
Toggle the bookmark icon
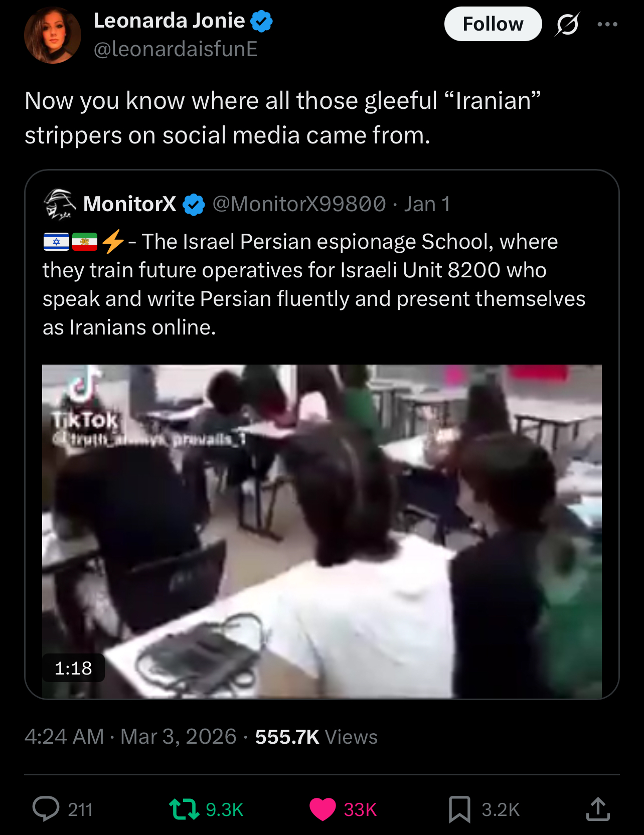click(459, 809)
